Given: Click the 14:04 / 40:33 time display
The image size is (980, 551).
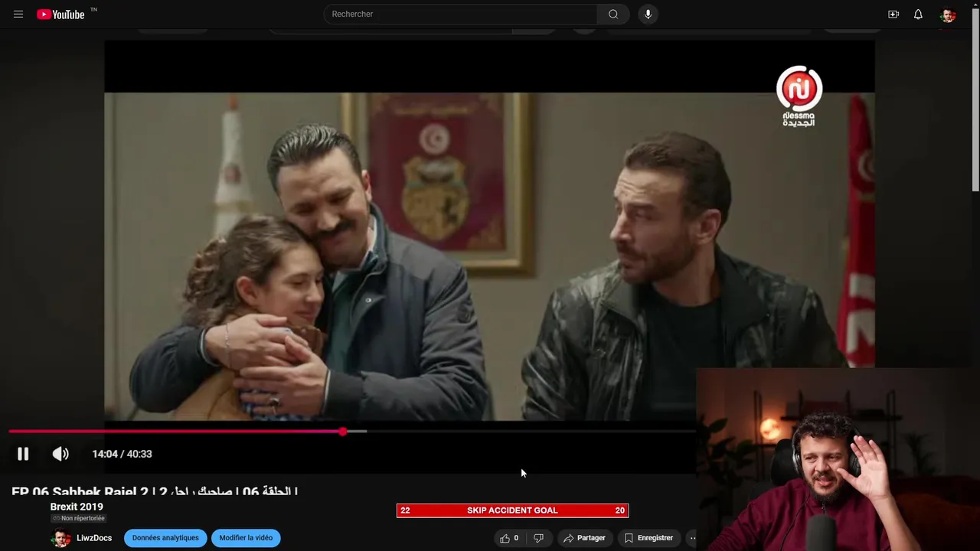Looking at the screenshot, I should (x=122, y=454).
